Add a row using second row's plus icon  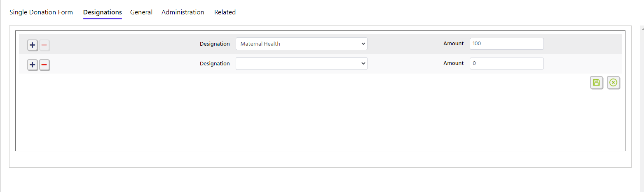[x=33, y=65]
